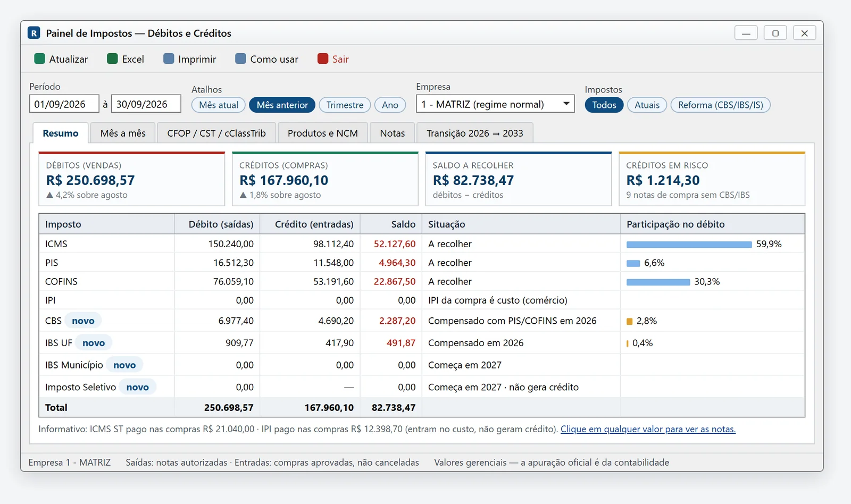The height and width of the screenshot is (504, 851).
Task: Click PIS débito value 16.512,30
Action: pos(233,263)
